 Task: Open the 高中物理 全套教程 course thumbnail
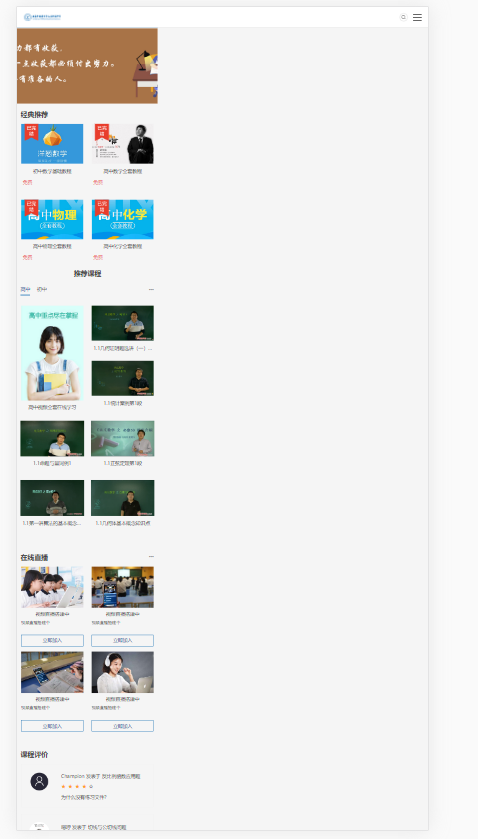(52, 219)
